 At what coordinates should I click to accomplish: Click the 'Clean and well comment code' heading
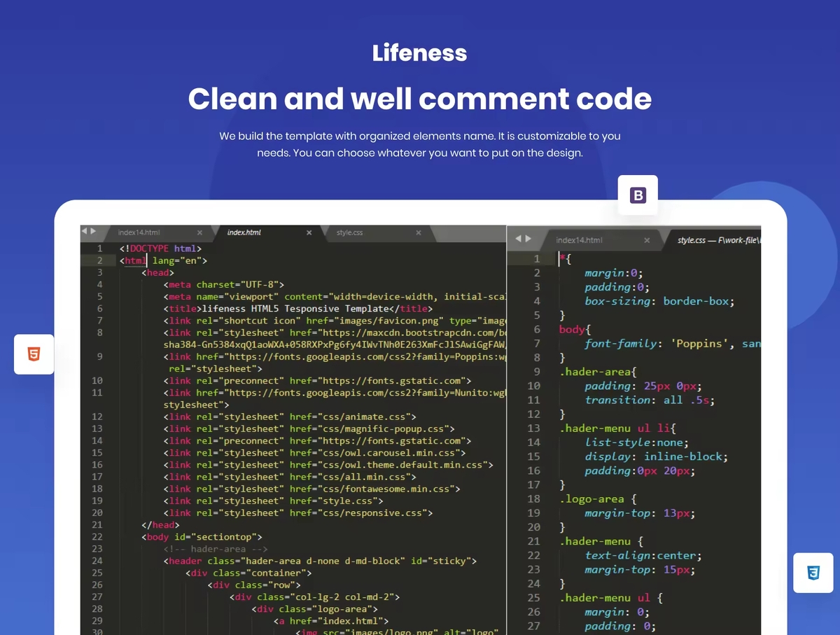(x=419, y=99)
